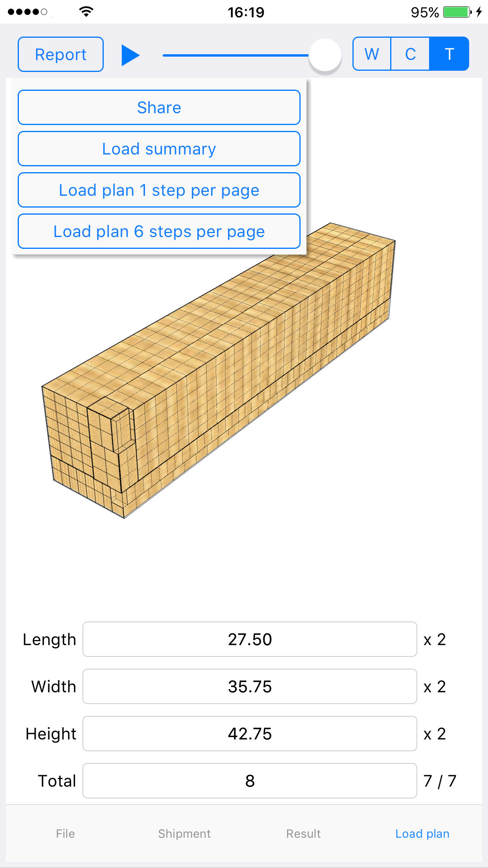Switch to W view mode

pyautogui.click(x=372, y=54)
